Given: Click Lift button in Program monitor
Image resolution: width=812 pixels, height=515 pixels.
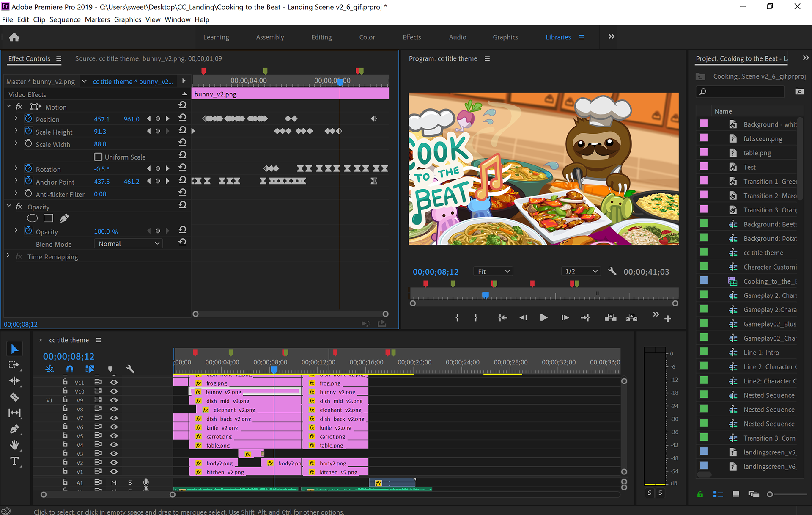Looking at the screenshot, I should click(610, 317).
